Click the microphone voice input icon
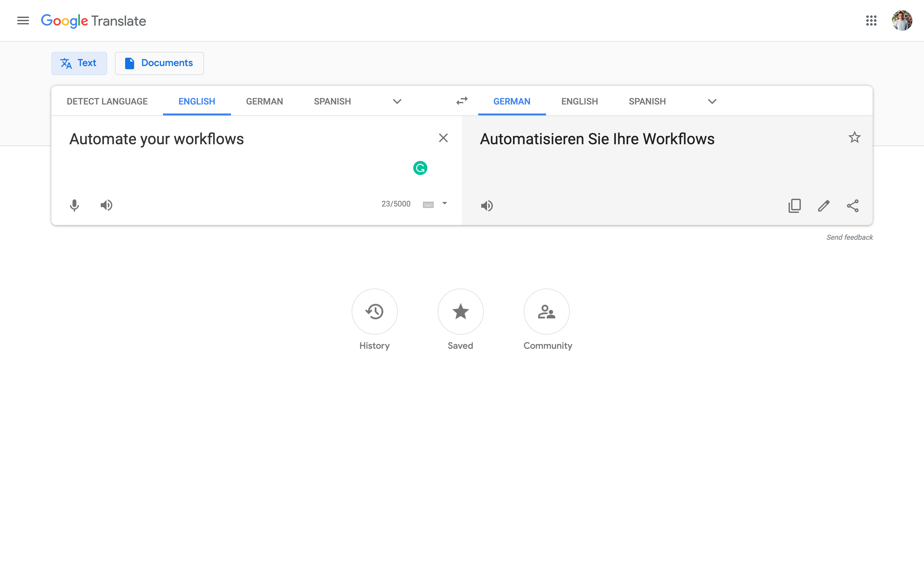The image size is (924, 577). point(74,205)
